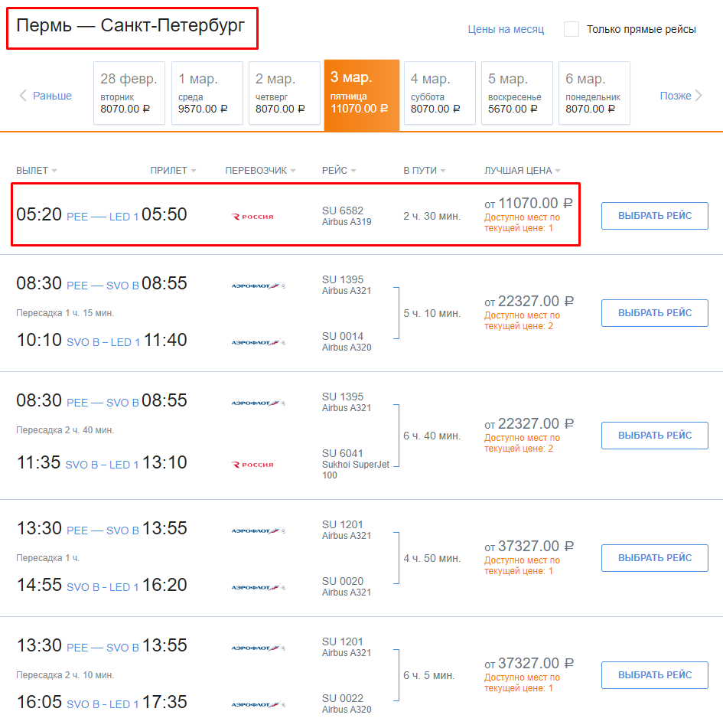This screenshot has width=723, height=728.
Task: Open the В ПУТИ sort dropdown
Action: click(x=424, y=171)
